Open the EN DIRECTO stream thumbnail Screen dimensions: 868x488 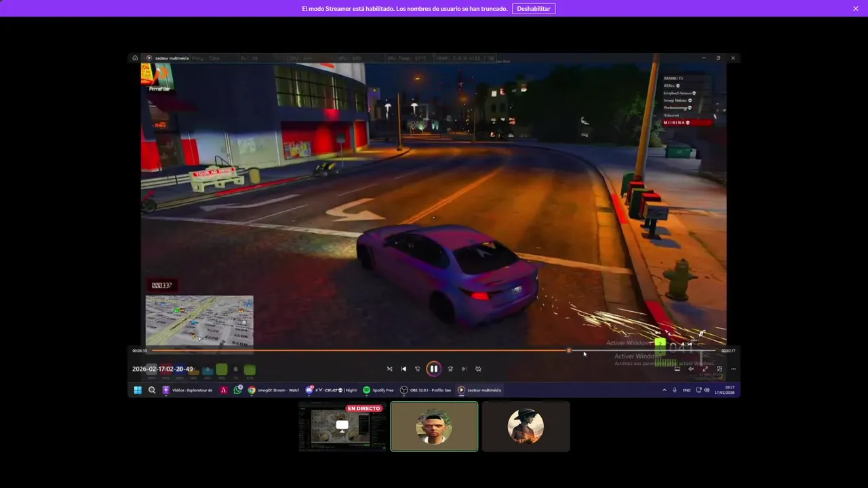coord(342,426)
